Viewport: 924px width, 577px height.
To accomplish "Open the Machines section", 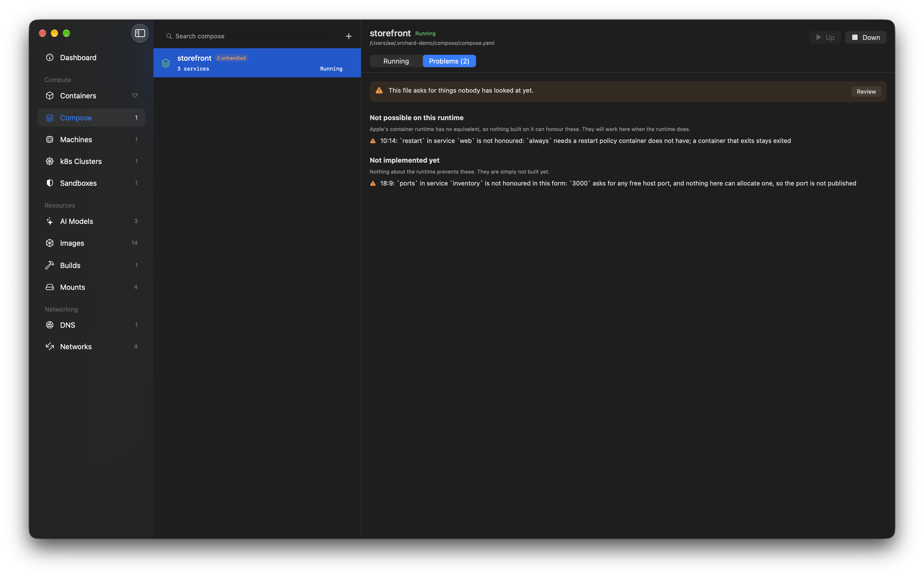I will tap(91, 140).
